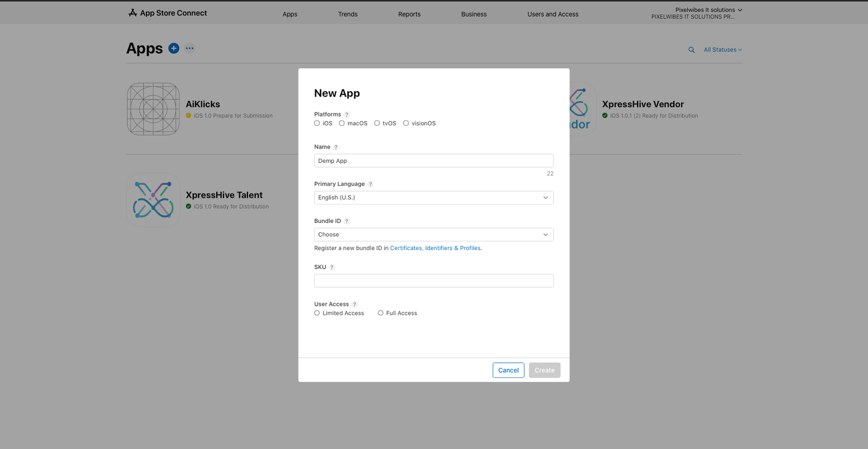The width and height of the screenshot is (868, 449).
Task: Open the Business nav tab
Action: coord(474,14)
